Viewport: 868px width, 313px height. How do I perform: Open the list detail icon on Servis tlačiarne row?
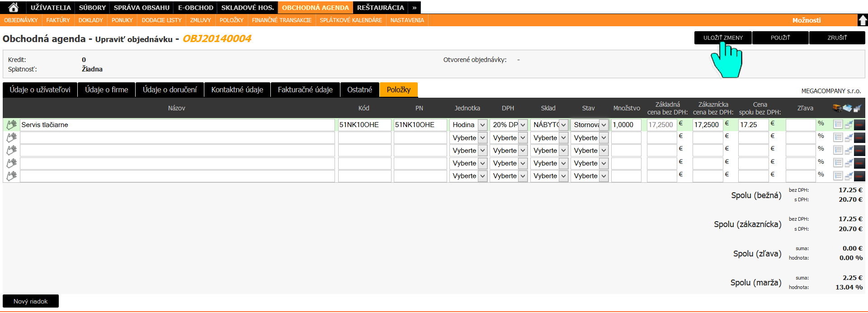point(838,125)
